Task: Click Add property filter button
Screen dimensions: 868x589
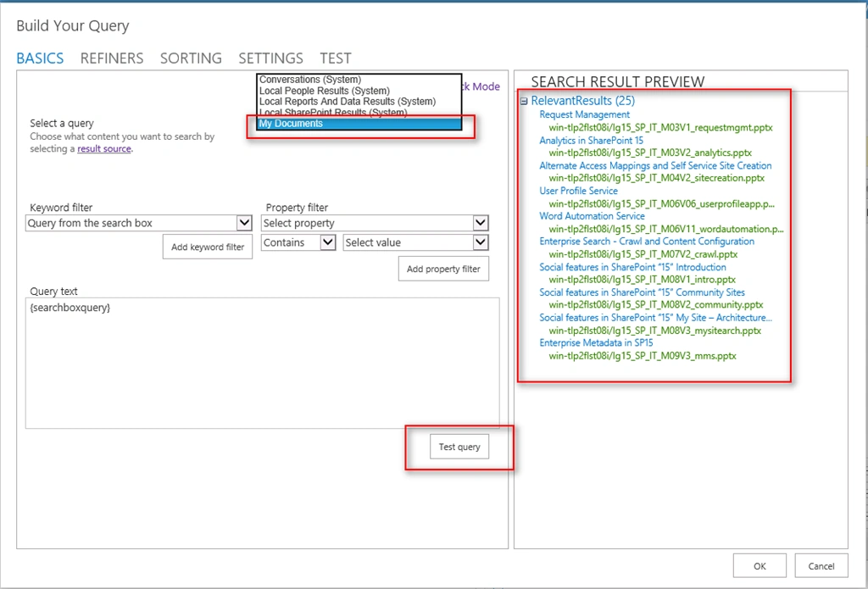Action: point(443,269)
